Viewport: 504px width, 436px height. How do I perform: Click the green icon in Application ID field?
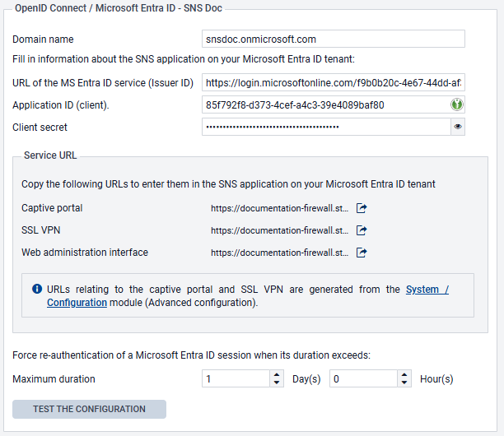457,105
